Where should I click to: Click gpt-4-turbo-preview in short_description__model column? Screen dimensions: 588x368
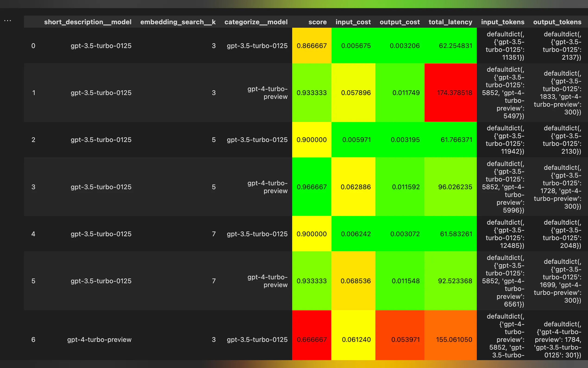coord(99,339)
